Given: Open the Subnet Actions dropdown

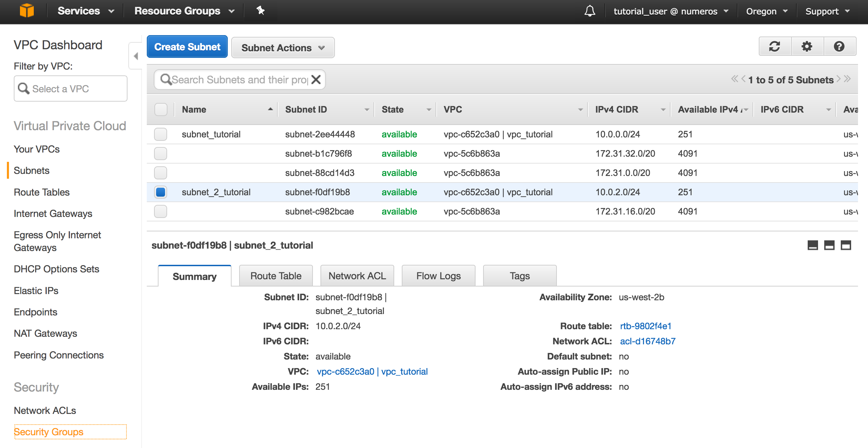Looking at the screenshot, I should coord(283,48).
